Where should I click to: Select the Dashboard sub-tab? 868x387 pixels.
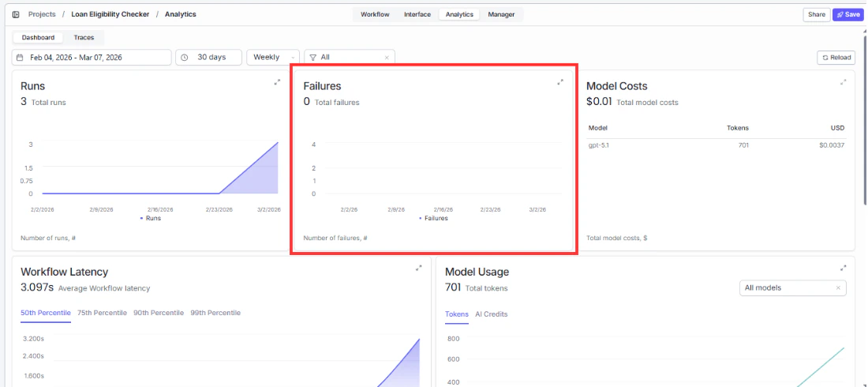point(38,38)
